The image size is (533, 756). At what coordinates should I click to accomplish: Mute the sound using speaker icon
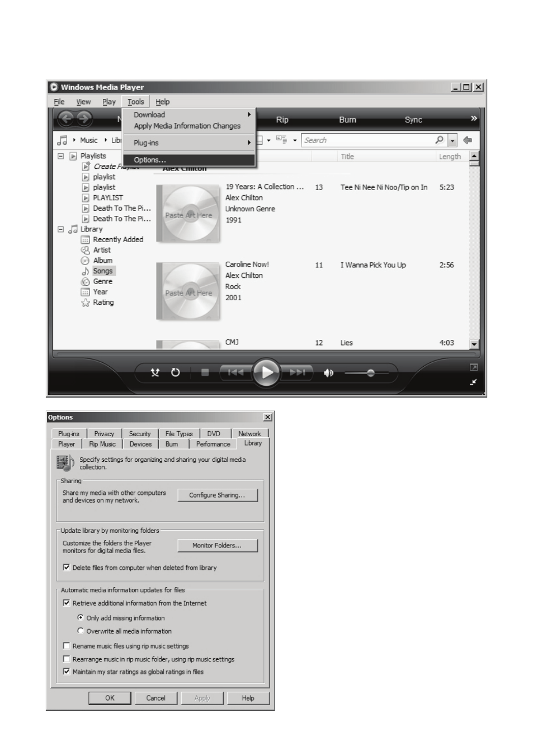click(329, 373)
